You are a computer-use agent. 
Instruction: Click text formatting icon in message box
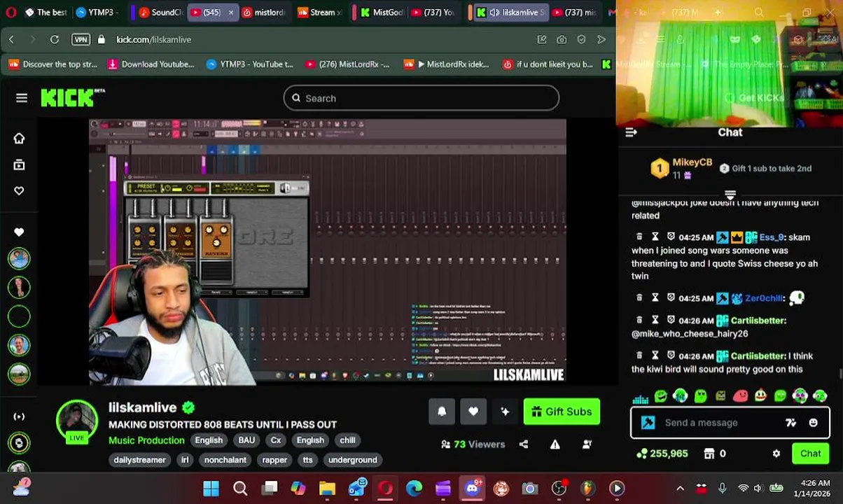[790, 423]
